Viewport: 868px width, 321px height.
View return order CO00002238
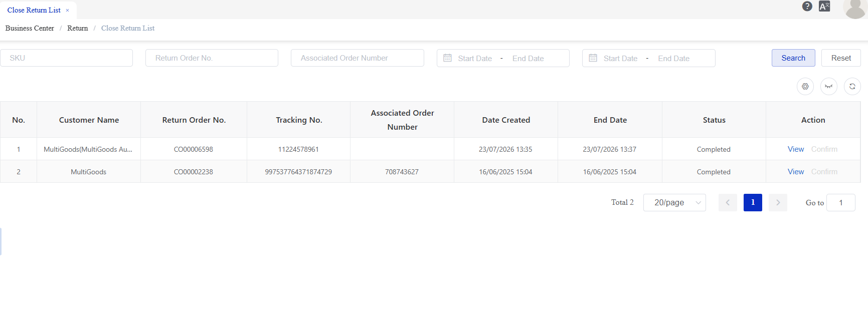pyautogui.click(x=796, y=172)
